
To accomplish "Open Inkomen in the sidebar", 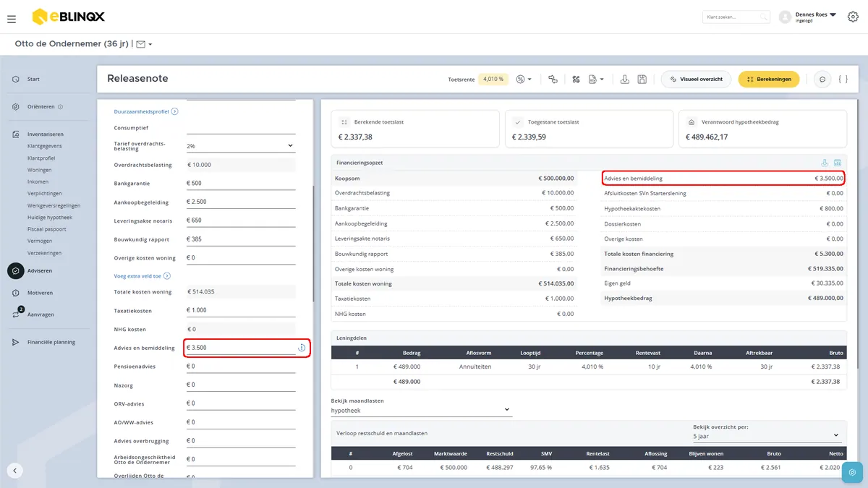I will [x=39, y=181].
